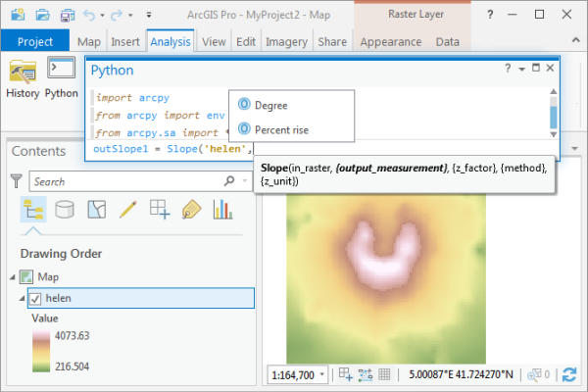Collapse the Map tree node

pyautogui.click(x=12, y=277)
